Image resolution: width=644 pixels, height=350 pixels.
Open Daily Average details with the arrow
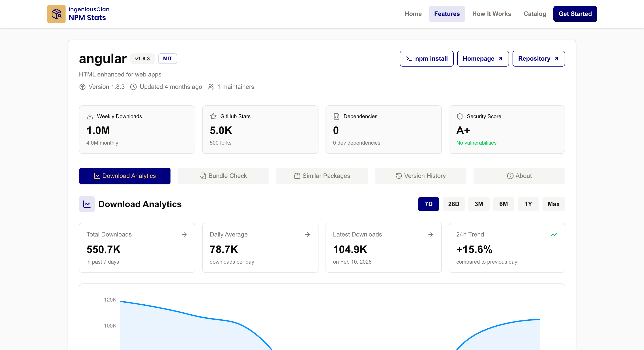[308, 234]
